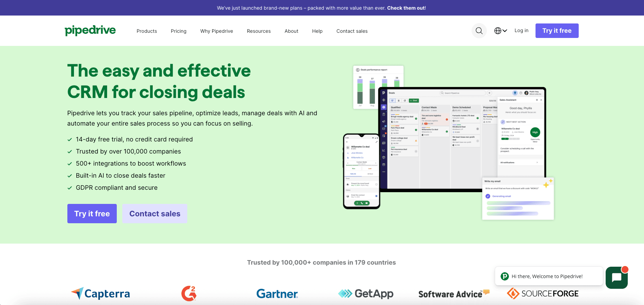
Task: Click the header Try it free button
Action: [557, 31]
